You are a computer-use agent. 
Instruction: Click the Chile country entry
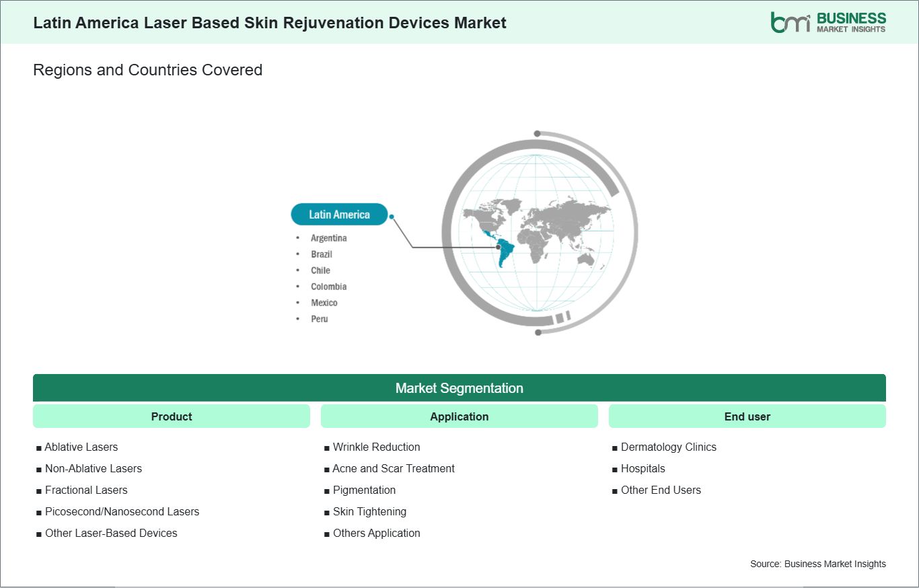click(320, 270)
